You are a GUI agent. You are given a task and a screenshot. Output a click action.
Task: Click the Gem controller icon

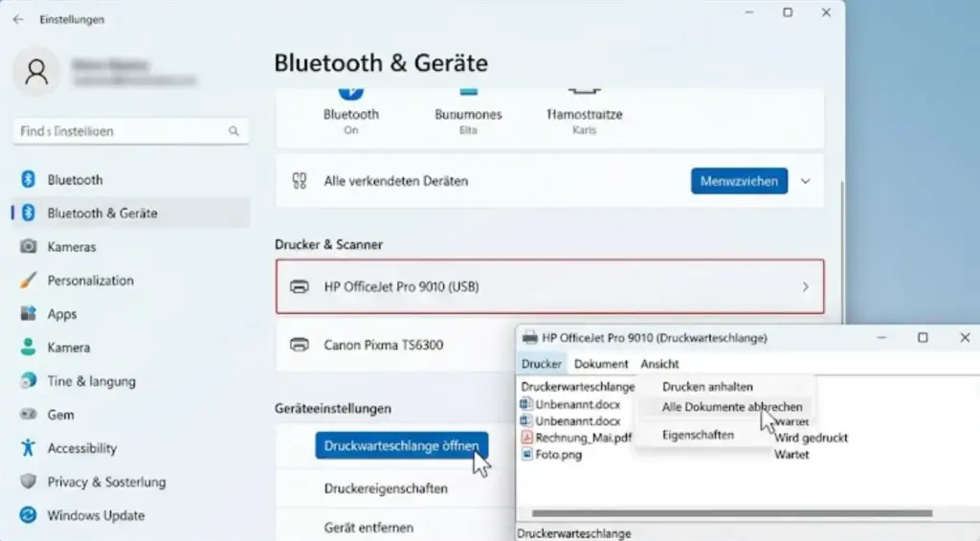pyautogui.click(x=28, y=414)
